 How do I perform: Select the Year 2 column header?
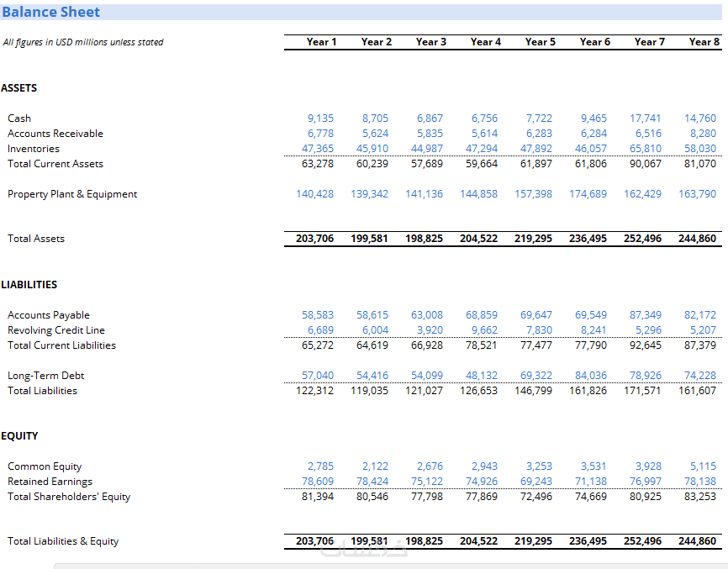click(x=376, y=42)
